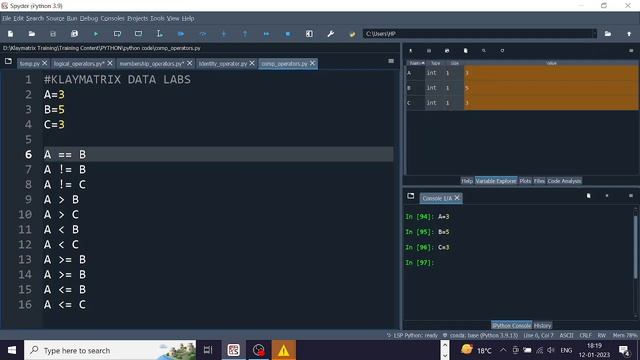Clear the console with the page icon
Screen dimensions: 640x360
click(589, 196)
